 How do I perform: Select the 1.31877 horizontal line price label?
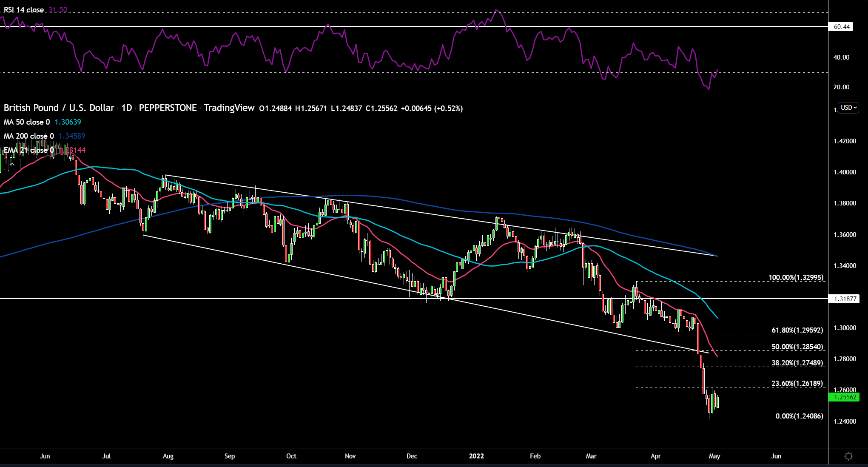844,299
